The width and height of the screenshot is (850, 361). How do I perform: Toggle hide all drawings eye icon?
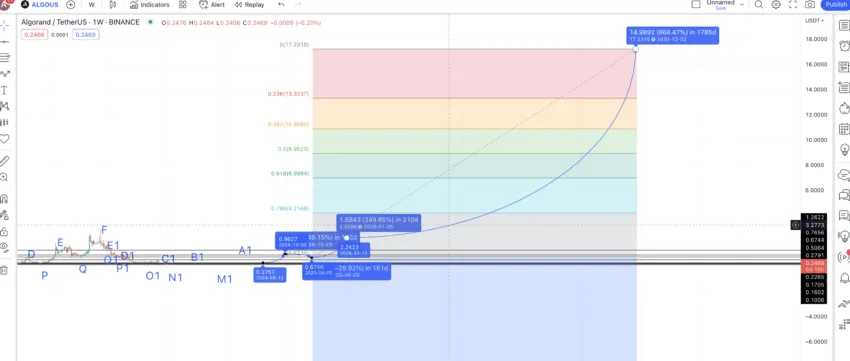pyautogui.click(x=5, y=248)
